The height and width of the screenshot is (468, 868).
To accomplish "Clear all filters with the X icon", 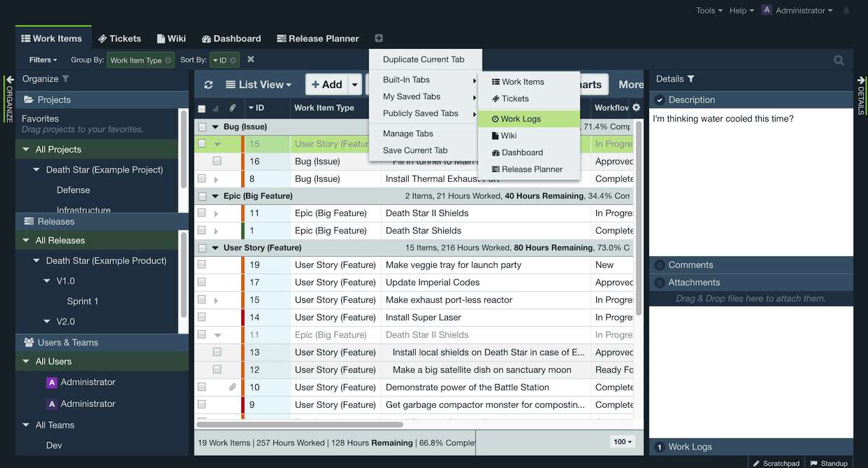I will (251, 59).
